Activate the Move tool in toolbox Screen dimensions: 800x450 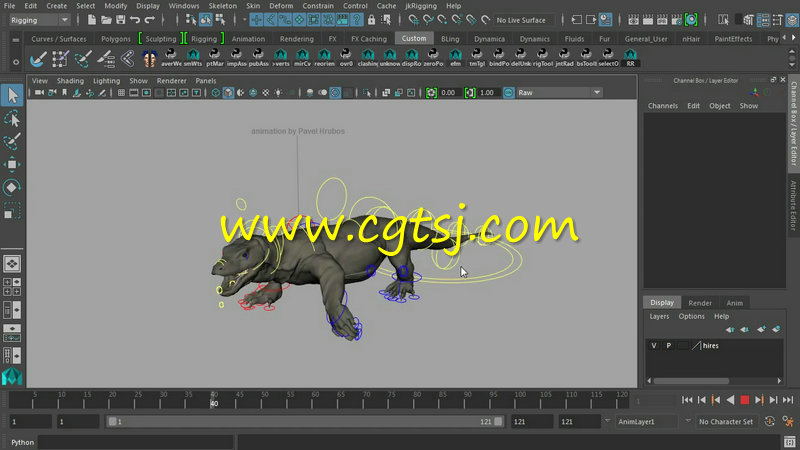click(x=12, y=164)
